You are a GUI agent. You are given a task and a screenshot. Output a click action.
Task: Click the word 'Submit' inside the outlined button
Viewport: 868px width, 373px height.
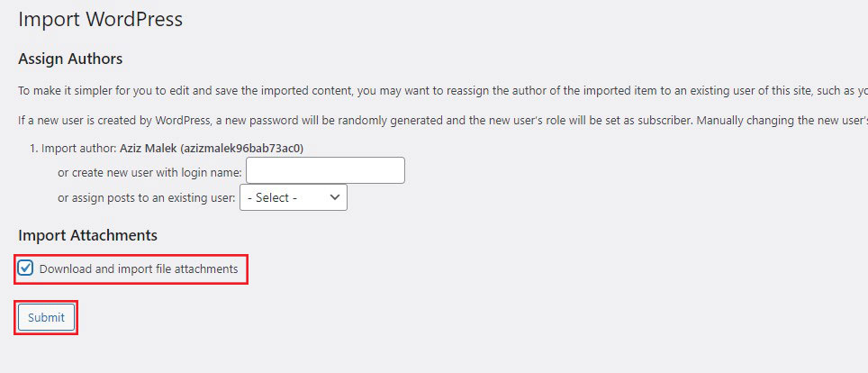tap(47, 317)
